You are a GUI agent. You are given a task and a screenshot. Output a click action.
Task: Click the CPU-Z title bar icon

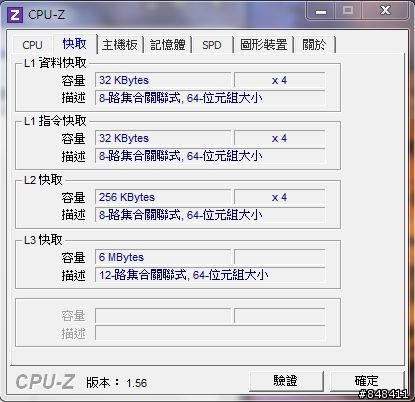pos(15,15)
